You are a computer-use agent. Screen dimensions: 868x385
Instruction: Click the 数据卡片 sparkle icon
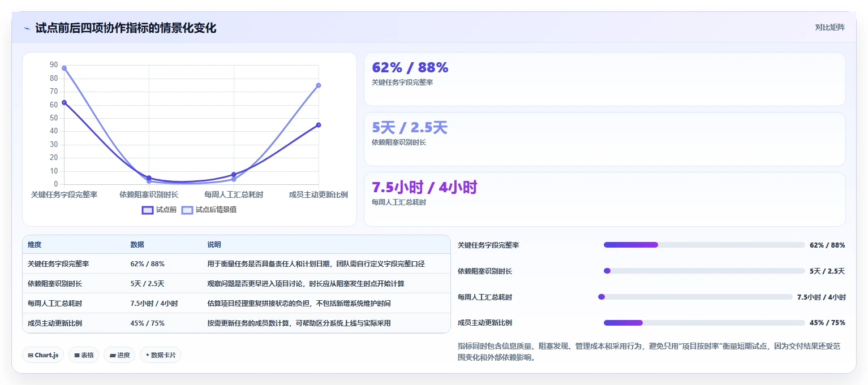pos(148,355)
